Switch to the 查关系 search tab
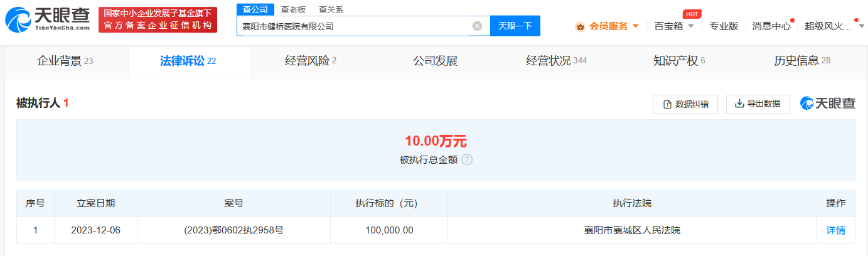The height and width of the screenshot is (256, 868). coord(331,9)
